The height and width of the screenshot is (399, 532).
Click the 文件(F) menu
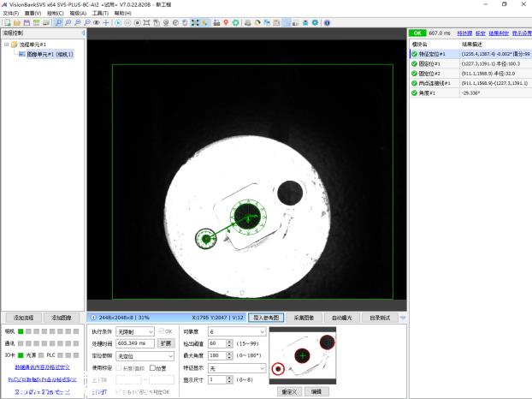point(11,13)
